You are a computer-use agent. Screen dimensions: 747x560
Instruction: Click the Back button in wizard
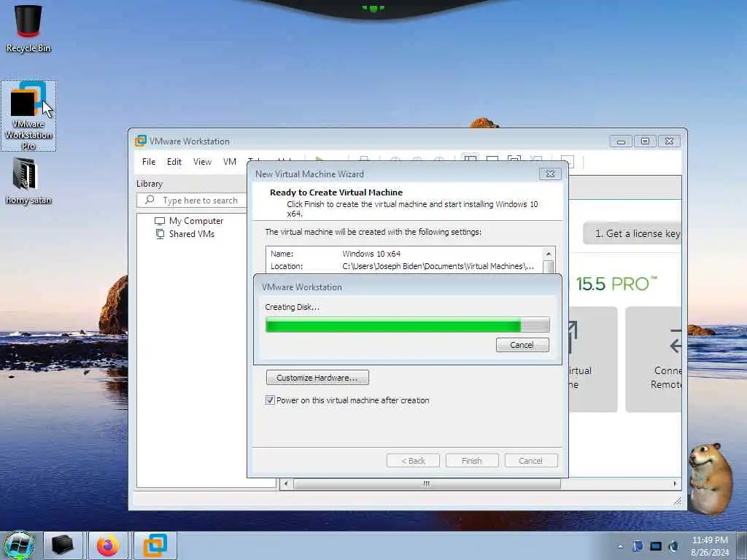pyautogui.click(x=413, y=461)
